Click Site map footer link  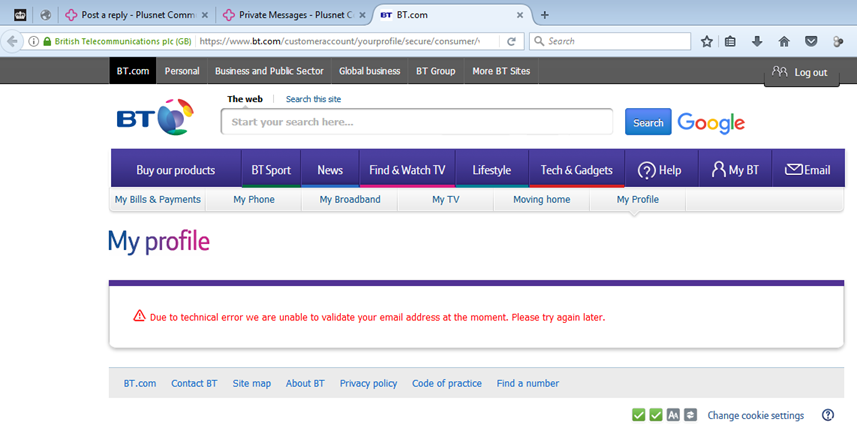pyautogui.click(x=251, y=383)
